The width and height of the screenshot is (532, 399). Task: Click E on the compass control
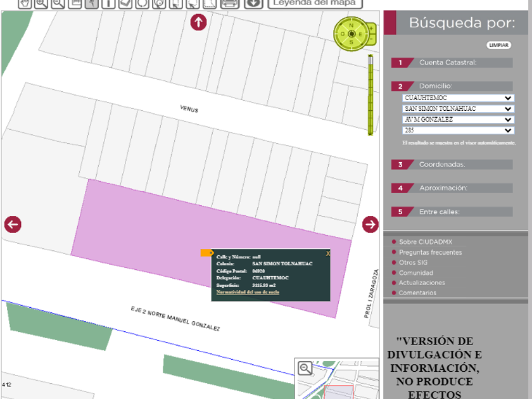click(360, 34)
